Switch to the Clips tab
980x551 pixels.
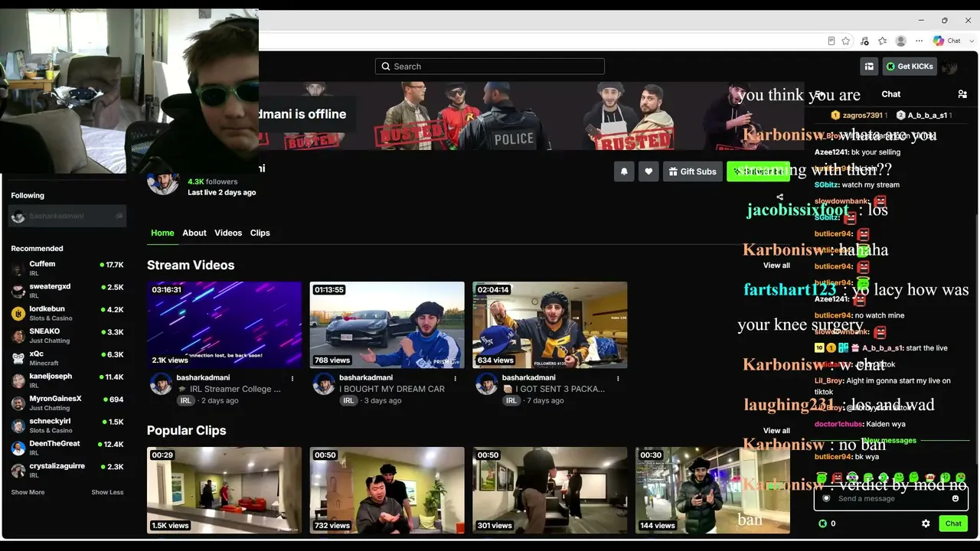[x=260, y=233]
